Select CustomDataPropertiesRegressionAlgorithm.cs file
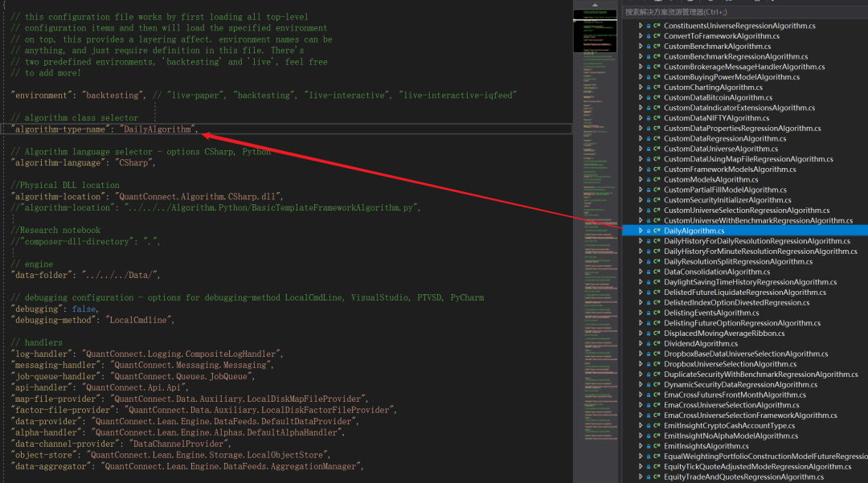The height and width of the screenshot is (483, 868). (x=743, y=129)
